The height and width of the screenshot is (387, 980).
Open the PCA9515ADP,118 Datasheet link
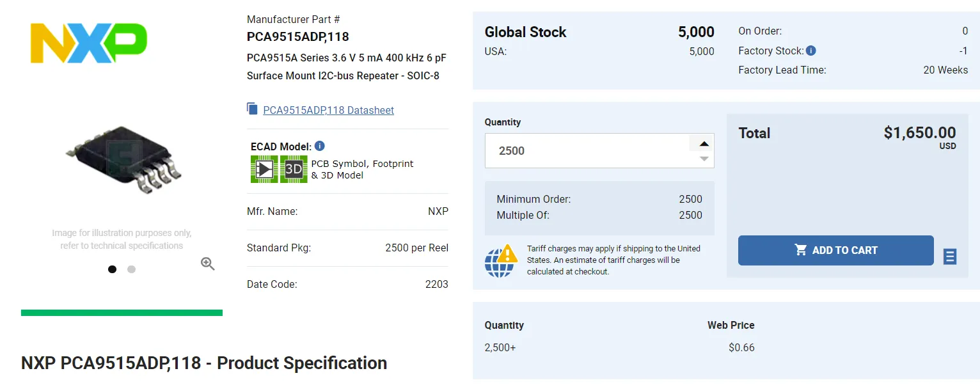coord(328,110)
